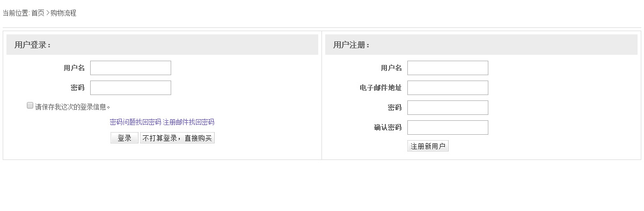Click the 首页 breadcrumb link
This screenshot has width=644, height=211.
[38, 13]
